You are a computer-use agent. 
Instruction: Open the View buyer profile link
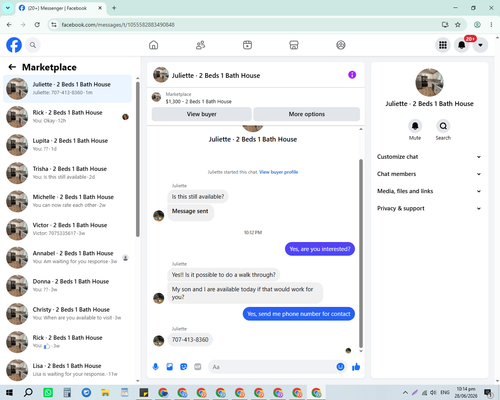coord(279,172)
